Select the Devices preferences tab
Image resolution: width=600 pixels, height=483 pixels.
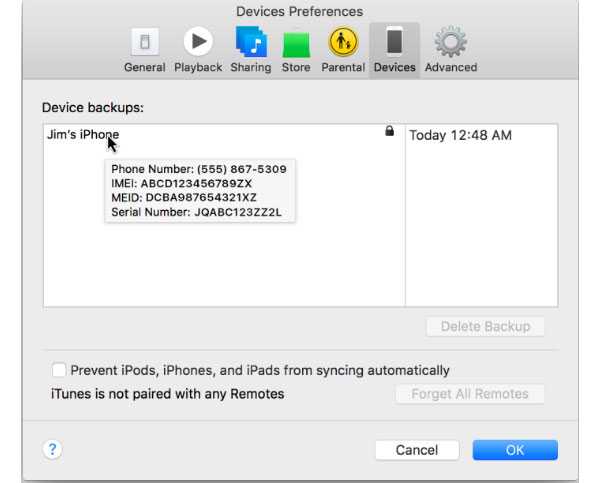[395, 49]
